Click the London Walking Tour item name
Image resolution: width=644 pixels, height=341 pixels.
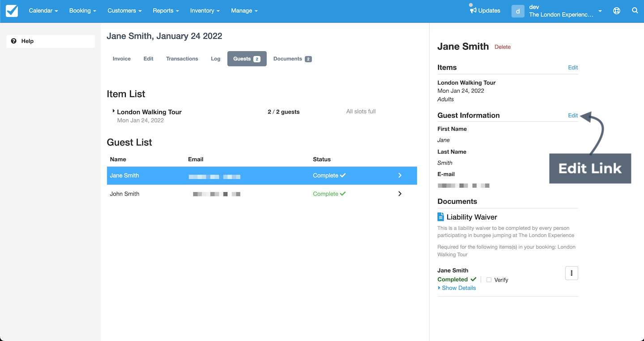(x=149, y=112)
